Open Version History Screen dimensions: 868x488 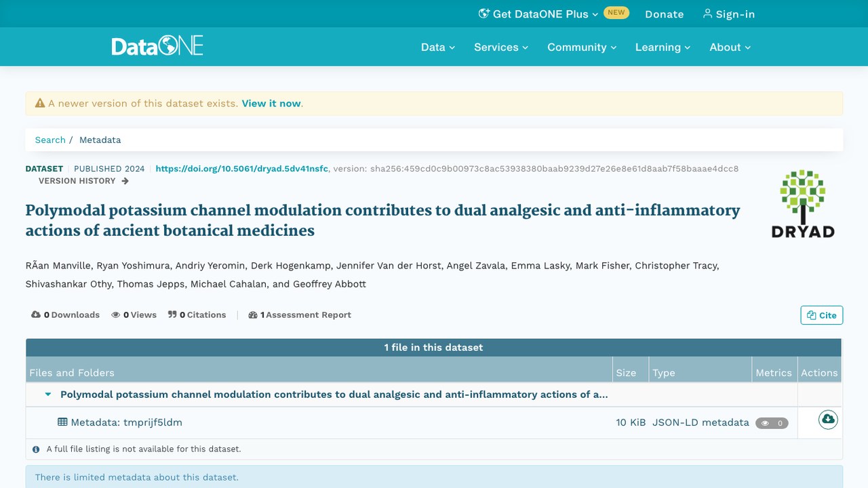[83, 181]
